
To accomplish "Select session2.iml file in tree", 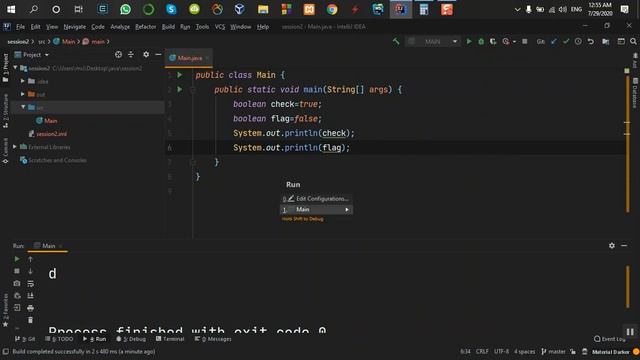I will click(48, 133).
